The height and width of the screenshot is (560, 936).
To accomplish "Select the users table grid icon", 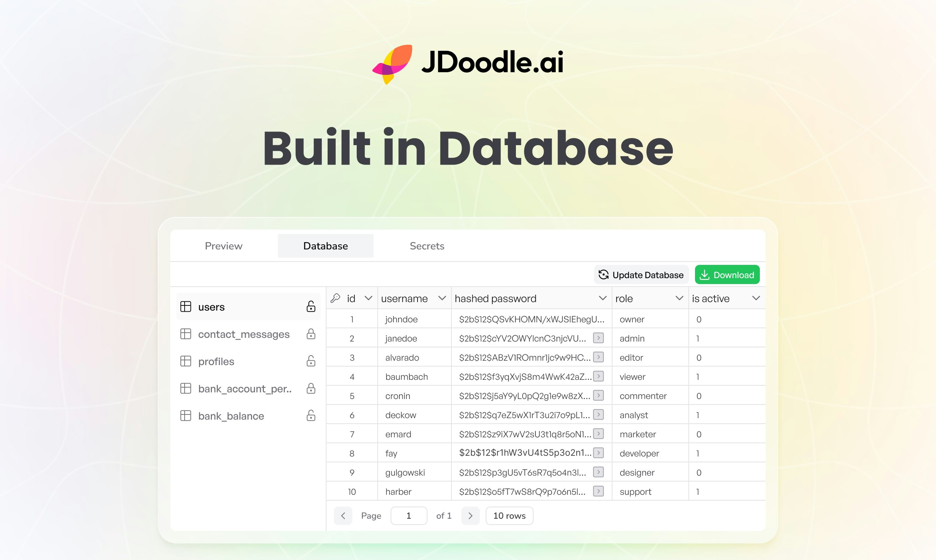I will [x=186, y=307].
